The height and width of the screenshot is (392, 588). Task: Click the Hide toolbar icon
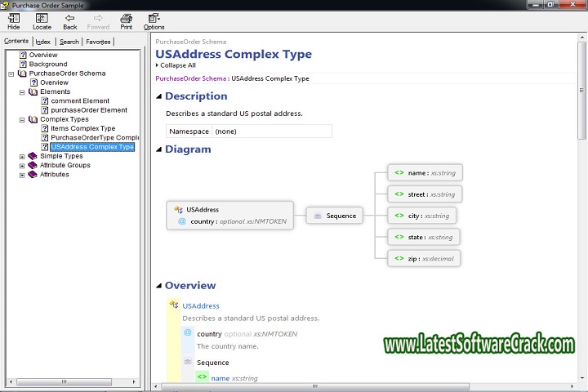pyautogui.click(x=13, y=18)
